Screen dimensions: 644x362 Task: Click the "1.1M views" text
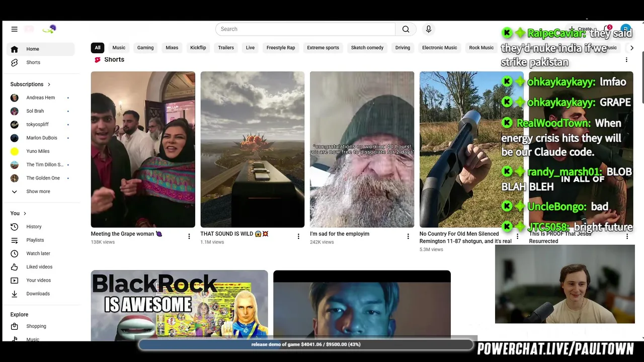[212, 242]
